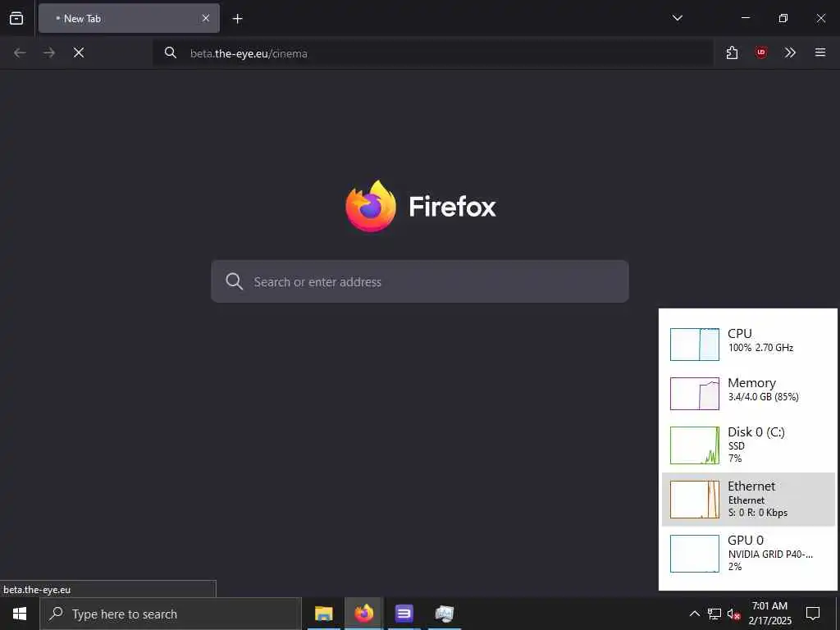This screenshot has height=630, width=840.
Task: Minimize the Firefox window
Action: point(745,18)
